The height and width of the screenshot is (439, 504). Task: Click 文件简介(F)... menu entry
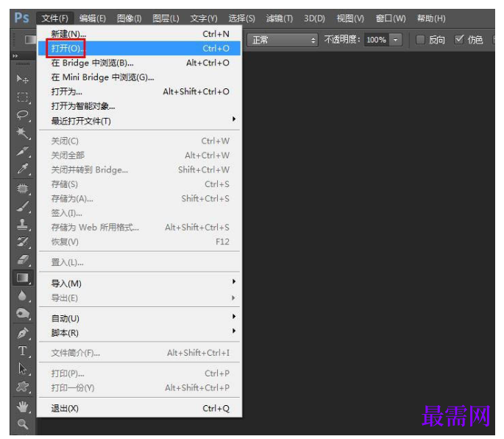point(139,353)
